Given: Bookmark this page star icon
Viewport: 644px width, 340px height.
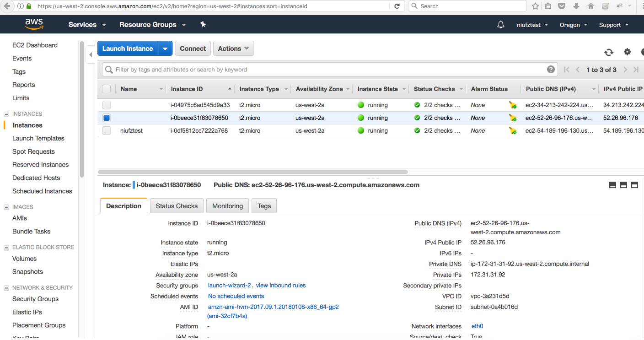Looking at the screenshot, I should tap(535, 6).
